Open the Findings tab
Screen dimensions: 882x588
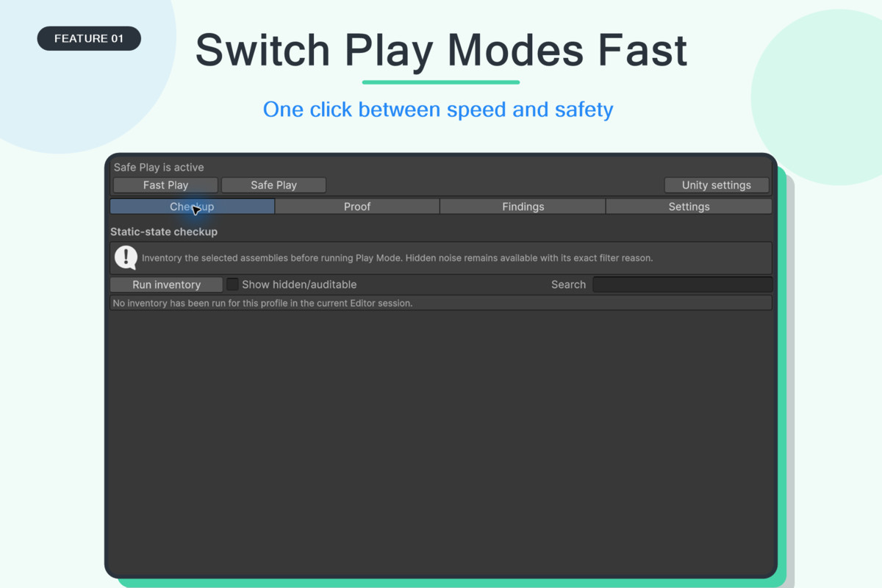click(523, 207)
